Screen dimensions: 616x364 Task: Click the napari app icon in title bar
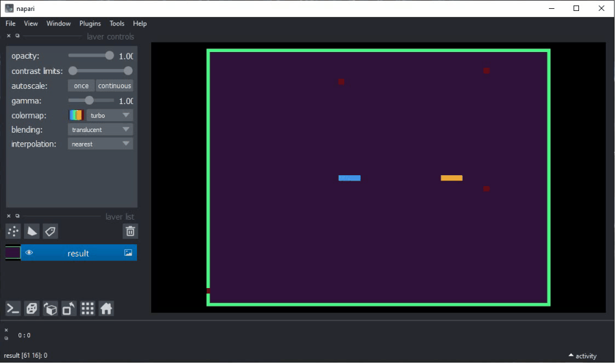click(9, 8)
